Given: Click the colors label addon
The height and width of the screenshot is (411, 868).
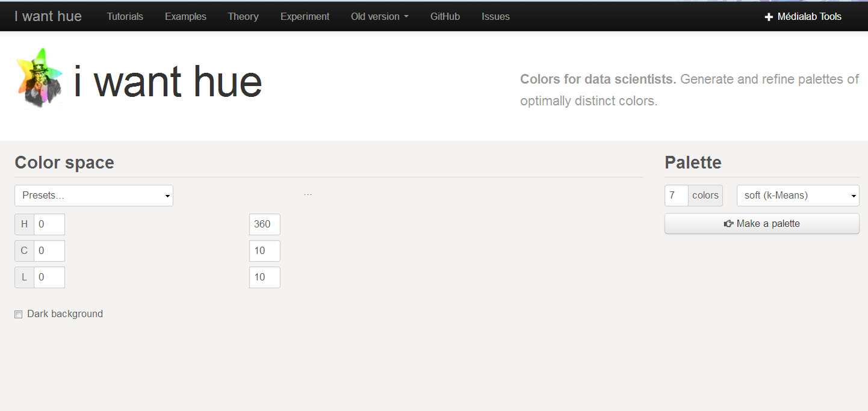Looking at the screenshot, I should pos(705,196).
